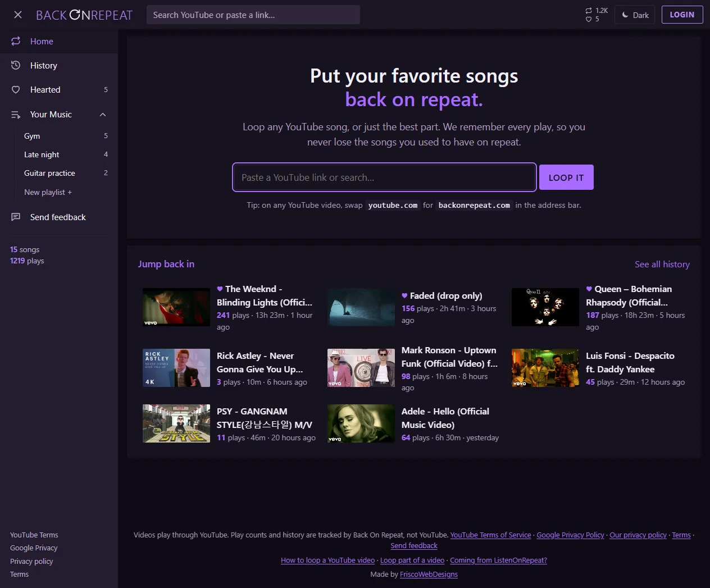Open Terms in sidebar footer
Viewport: 710px width, 588px height.
[19, 574]
